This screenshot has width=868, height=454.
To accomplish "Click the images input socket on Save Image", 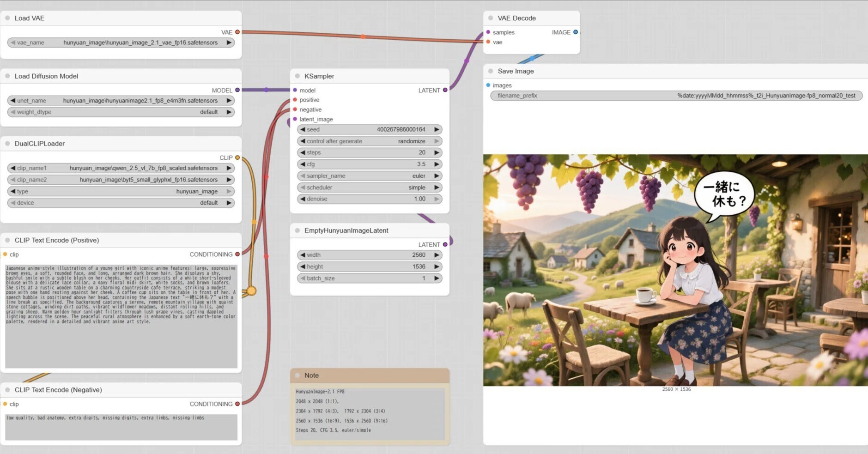I will (x=488, y=85).
